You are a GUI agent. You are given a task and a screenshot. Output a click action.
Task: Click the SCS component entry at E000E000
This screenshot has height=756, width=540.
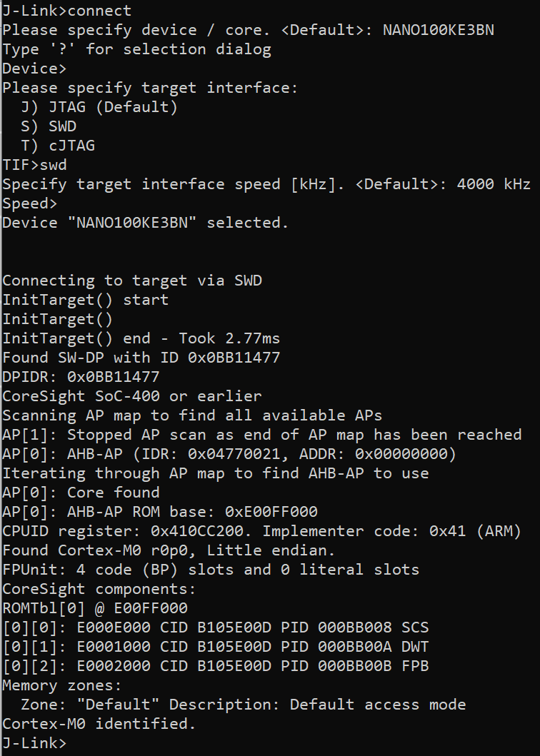[215, 628]
